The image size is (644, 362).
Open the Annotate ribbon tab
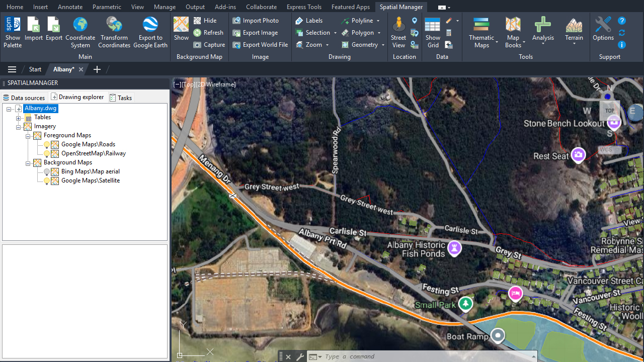point(70,7)
